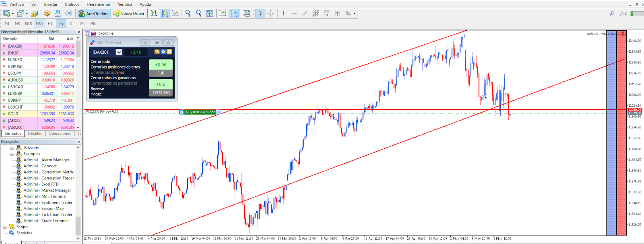Open the chat bubbles icon at top right
This screenshot has width=644, height=244.
[623, 13]
